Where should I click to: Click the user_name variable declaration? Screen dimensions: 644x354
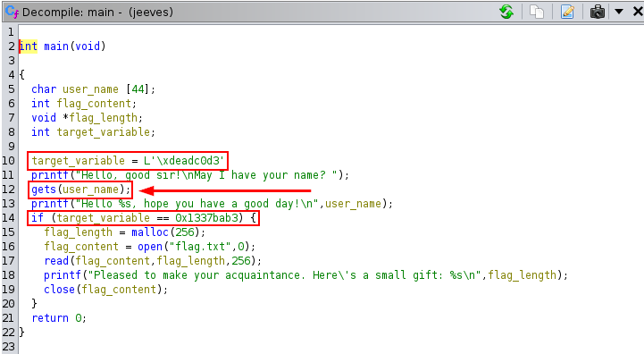90,89
